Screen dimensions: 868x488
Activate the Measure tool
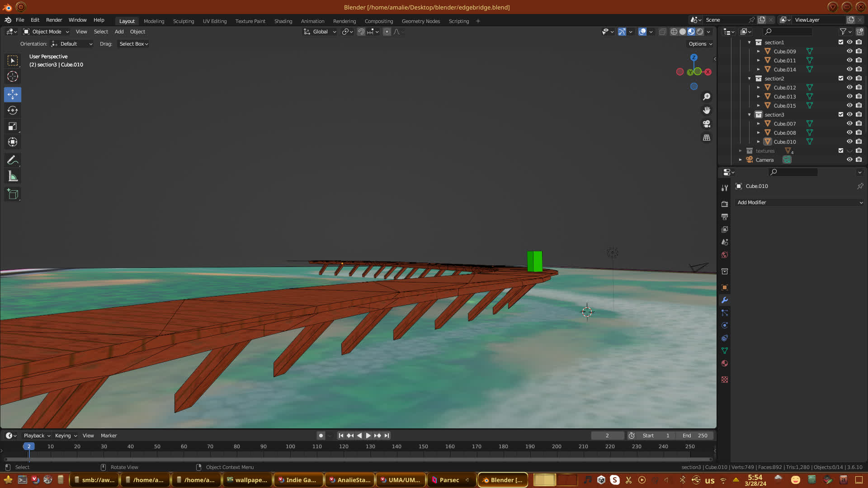click(x=13, y=177)
